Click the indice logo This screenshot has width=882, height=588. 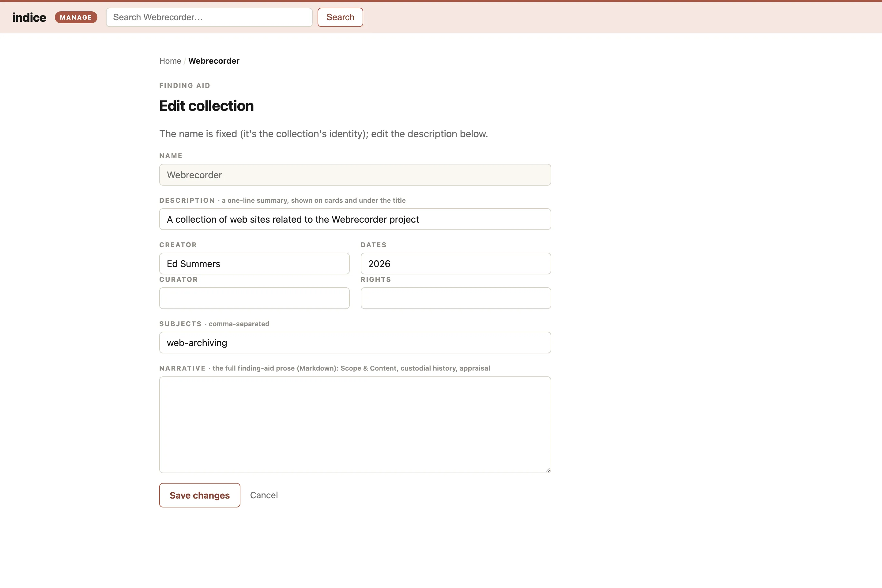[29, 17]
